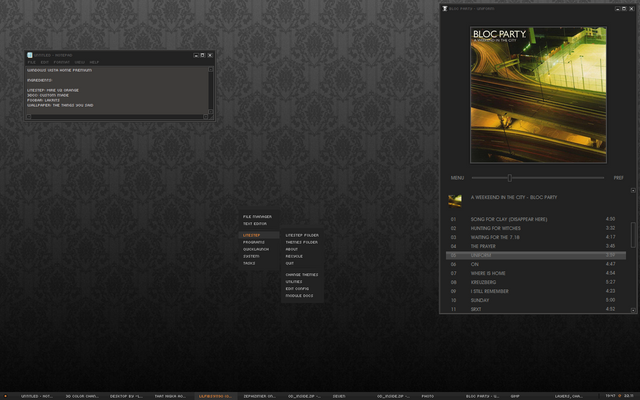Click the playlist scroll-down arrow
The image size is (640, 400).
tap(633, 310)
